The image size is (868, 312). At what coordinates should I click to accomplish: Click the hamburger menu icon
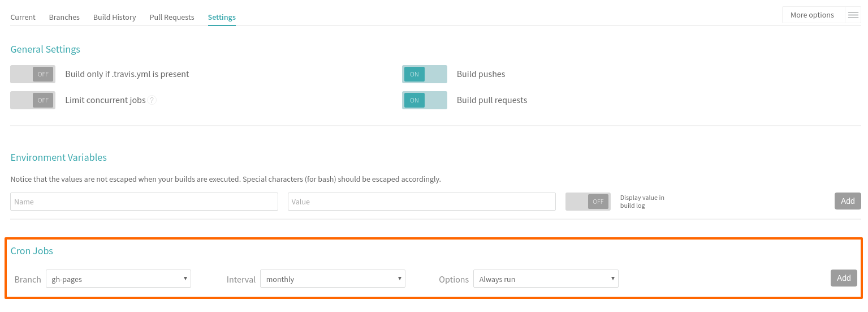(853, 15)
